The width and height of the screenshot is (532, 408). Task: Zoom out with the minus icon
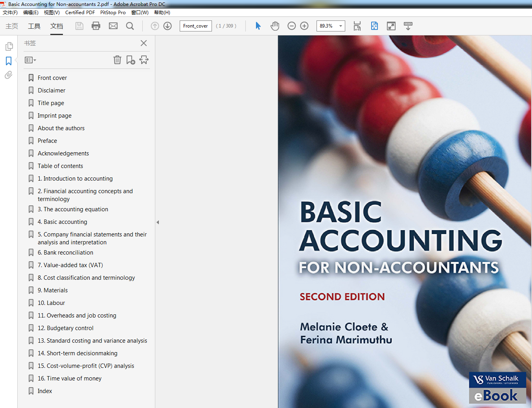tap(292, 26)
